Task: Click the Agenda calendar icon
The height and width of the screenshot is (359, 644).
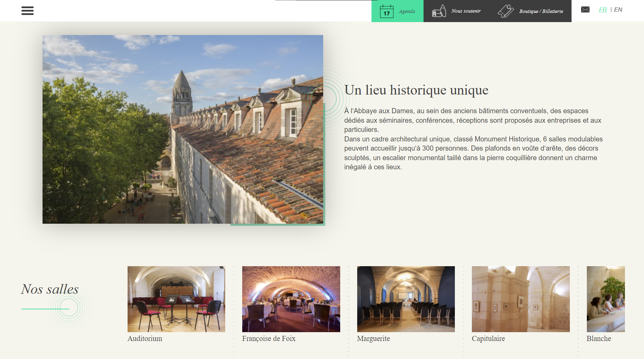Action: (x=386, y=11)
